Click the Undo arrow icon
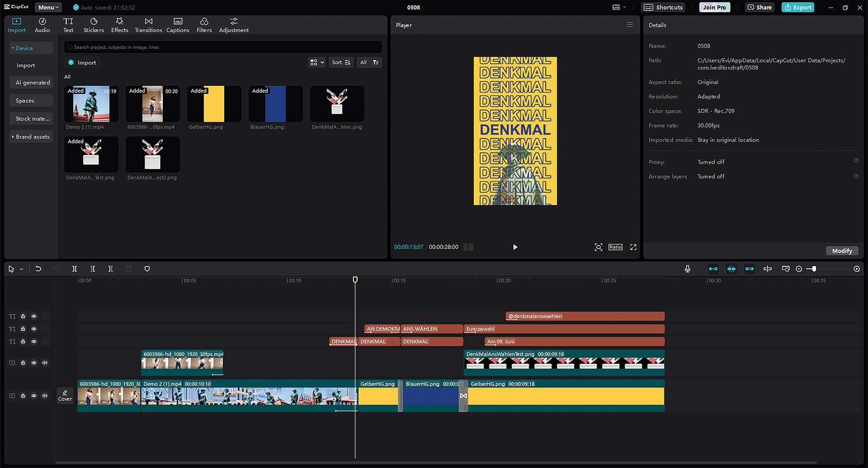Image resolution: width=868 pixels, height=468 pixels. point(38,269)
